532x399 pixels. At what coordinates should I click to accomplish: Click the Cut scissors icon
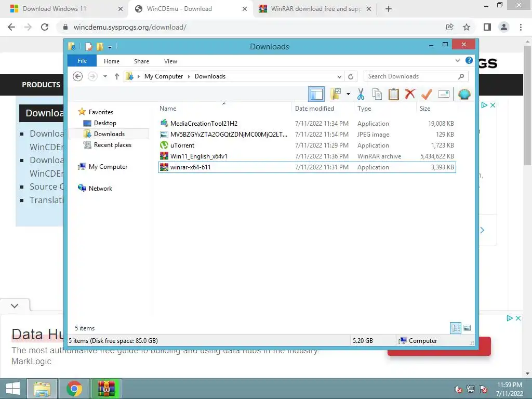coord(361,94)
